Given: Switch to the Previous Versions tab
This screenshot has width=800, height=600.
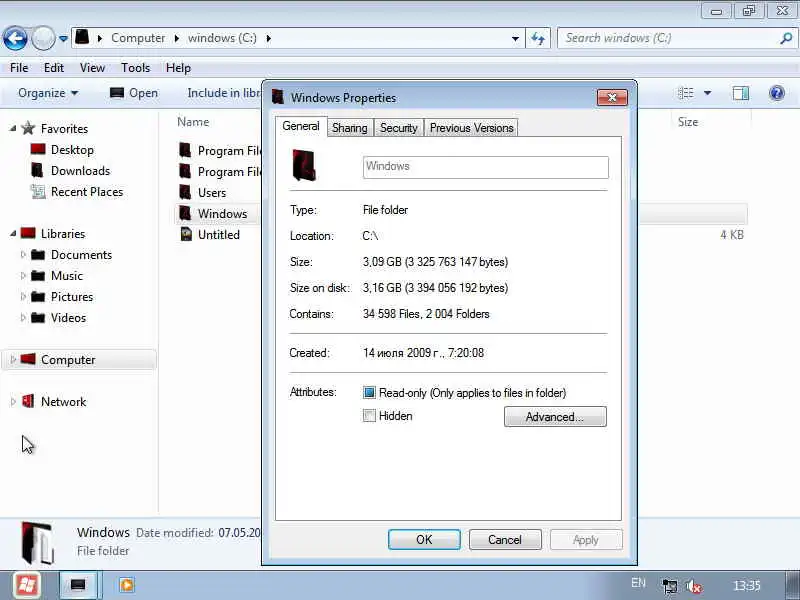Looking at the screenshot, I should [471, 128].
